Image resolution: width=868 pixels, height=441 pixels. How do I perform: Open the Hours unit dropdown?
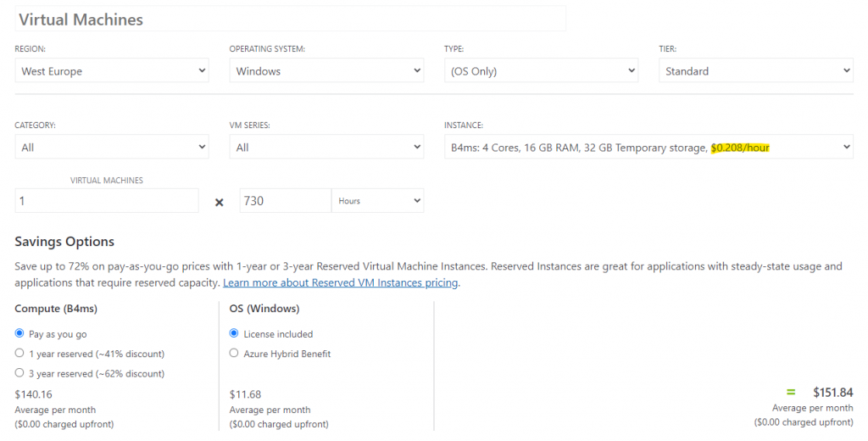377,200
